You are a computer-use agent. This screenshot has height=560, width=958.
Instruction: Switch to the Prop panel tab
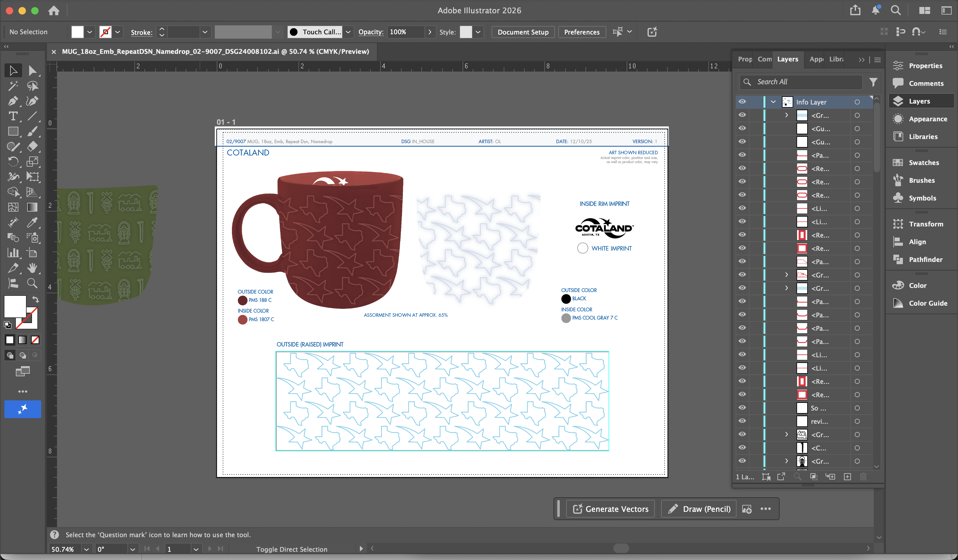click(x=745, y=59)
